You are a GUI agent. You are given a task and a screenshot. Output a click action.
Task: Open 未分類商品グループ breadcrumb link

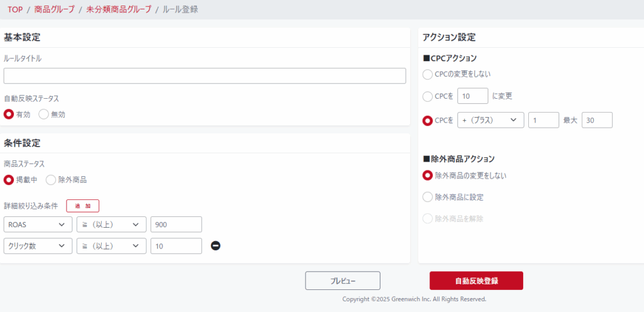(x=119, y=9)
